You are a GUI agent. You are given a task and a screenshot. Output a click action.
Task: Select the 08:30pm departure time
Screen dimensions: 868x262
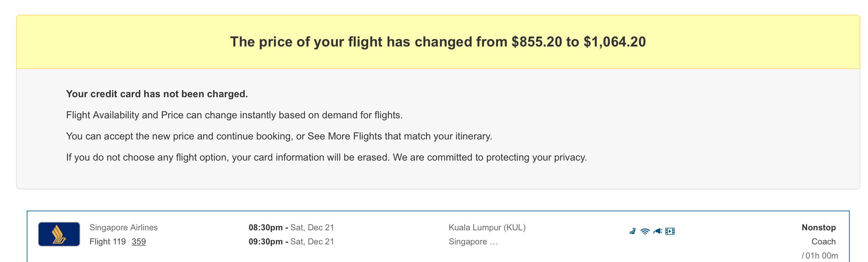pyautogui.click(x=266, y=227)
